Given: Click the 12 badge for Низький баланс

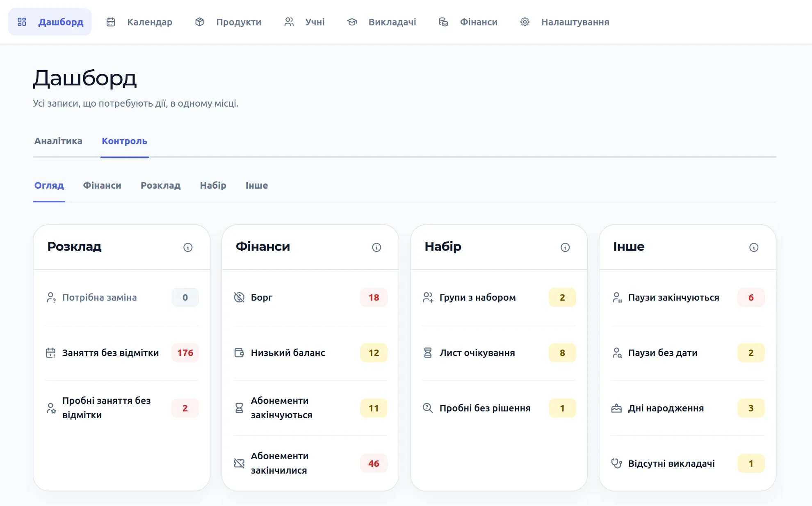Looking at the screenshot, I should coord(374,353).
